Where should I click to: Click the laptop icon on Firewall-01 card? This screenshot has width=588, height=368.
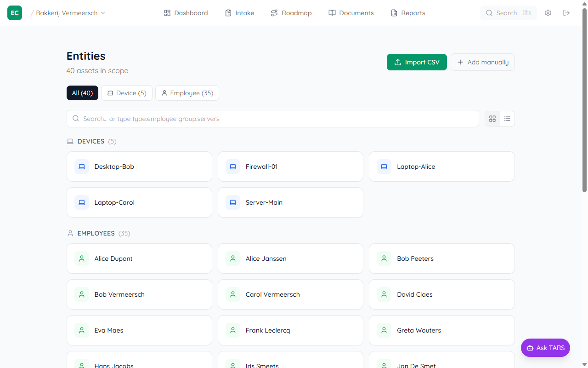click(233, 167)
